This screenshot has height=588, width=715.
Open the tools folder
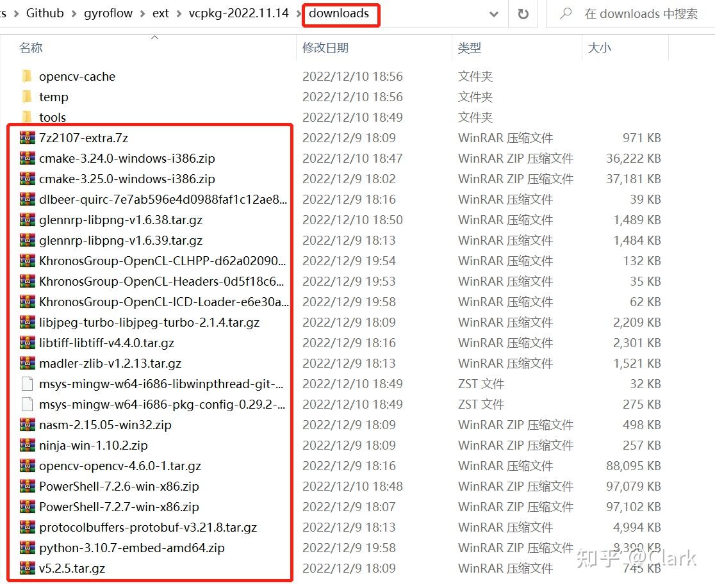[52, 117]
